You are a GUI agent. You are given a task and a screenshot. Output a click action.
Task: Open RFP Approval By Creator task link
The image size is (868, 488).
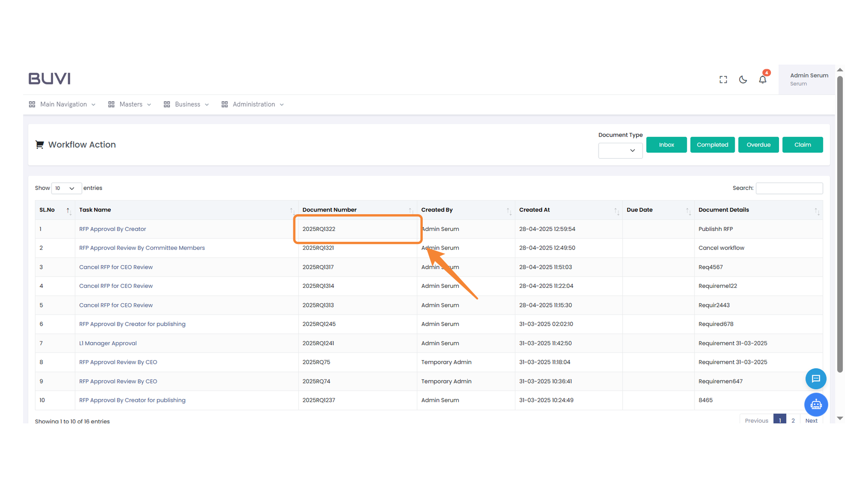tap(113, 229)
